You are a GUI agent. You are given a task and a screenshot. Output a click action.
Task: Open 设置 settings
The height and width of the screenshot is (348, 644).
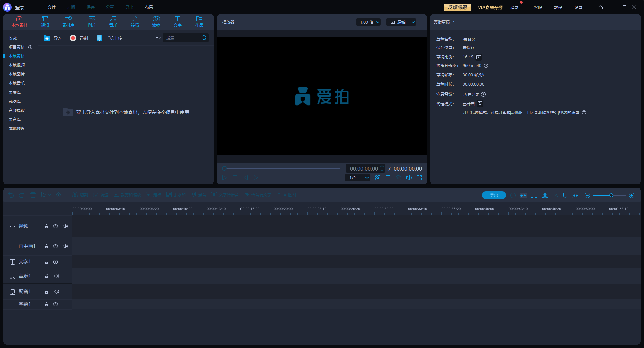[578, 8]
